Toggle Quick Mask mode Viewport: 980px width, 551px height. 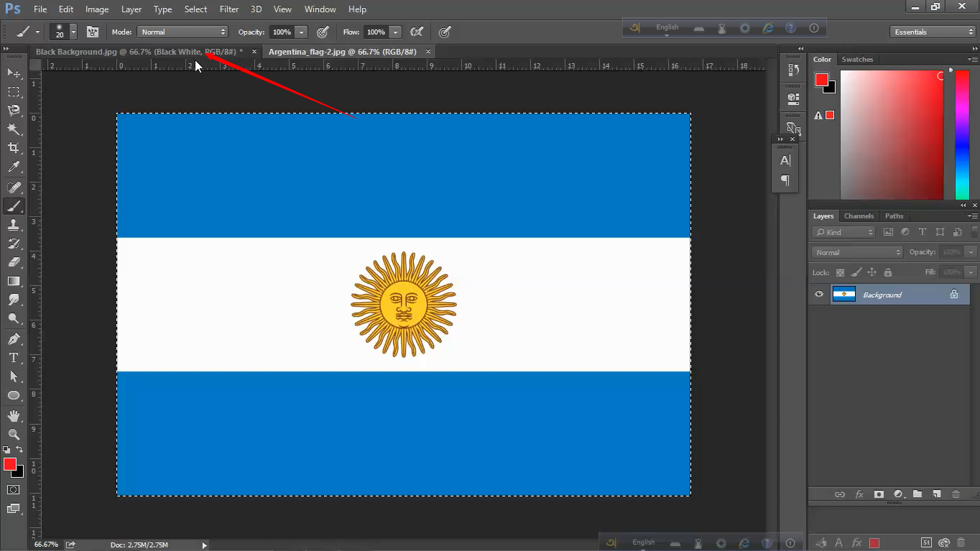14,489
